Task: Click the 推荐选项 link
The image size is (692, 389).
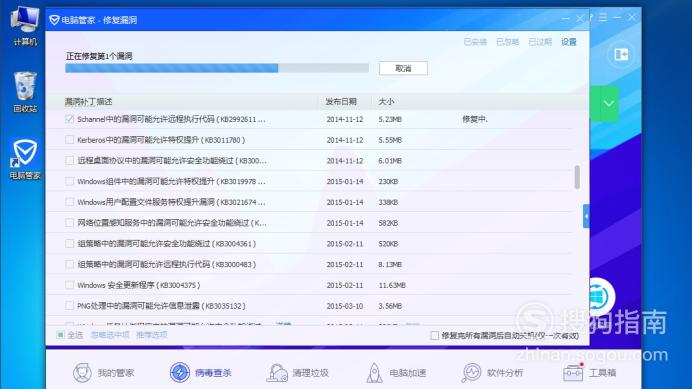Action: (x=151, y=335)
